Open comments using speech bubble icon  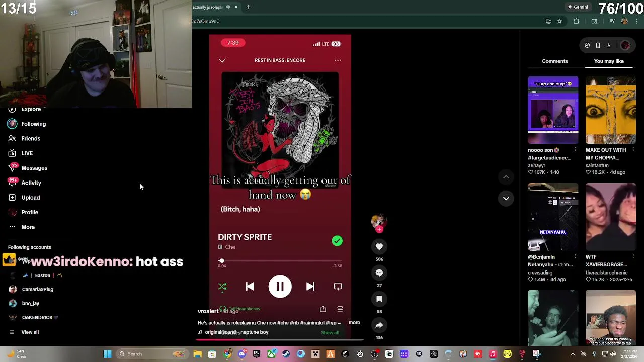pos(379,273)
